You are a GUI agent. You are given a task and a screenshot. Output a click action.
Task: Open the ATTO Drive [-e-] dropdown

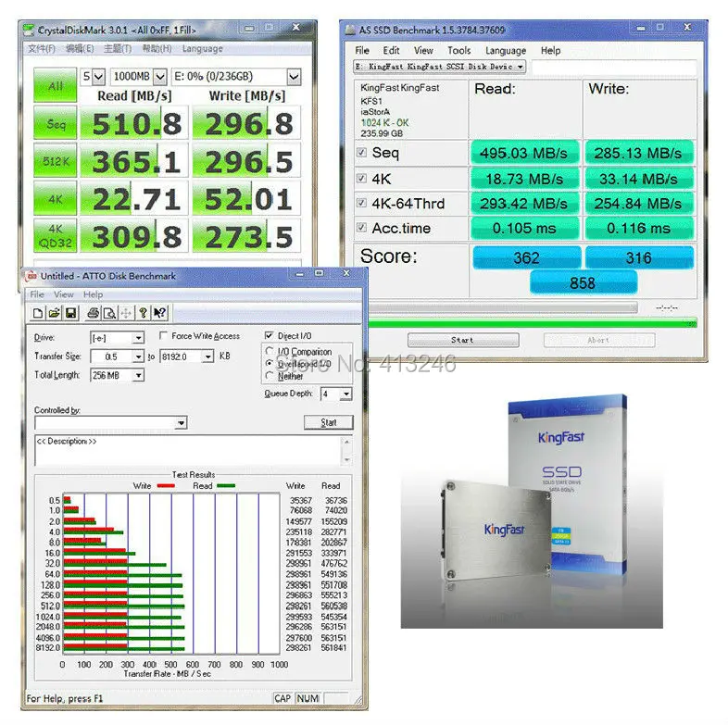point(138,338)
